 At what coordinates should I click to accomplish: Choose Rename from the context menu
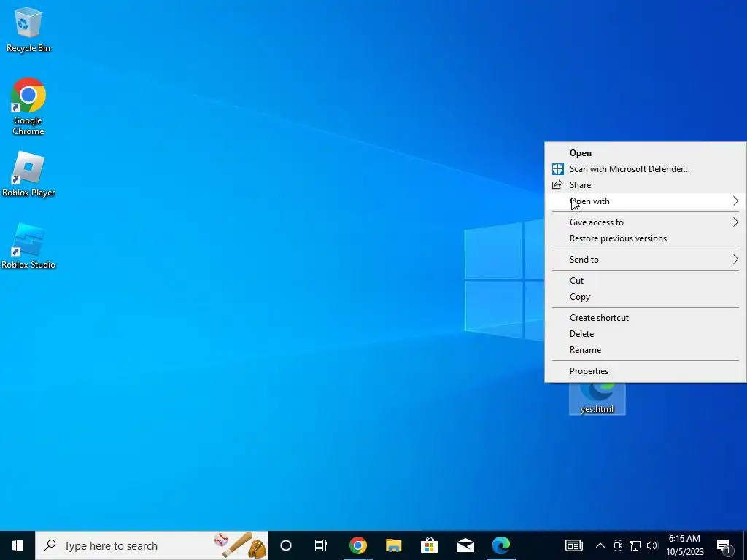[645, 349]
